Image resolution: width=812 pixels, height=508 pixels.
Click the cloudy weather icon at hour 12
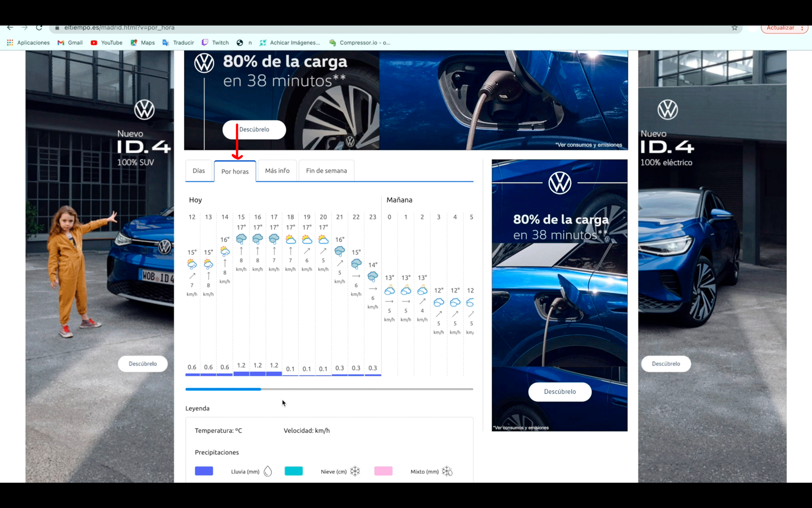pyautogui.click(x=192, y=263)
